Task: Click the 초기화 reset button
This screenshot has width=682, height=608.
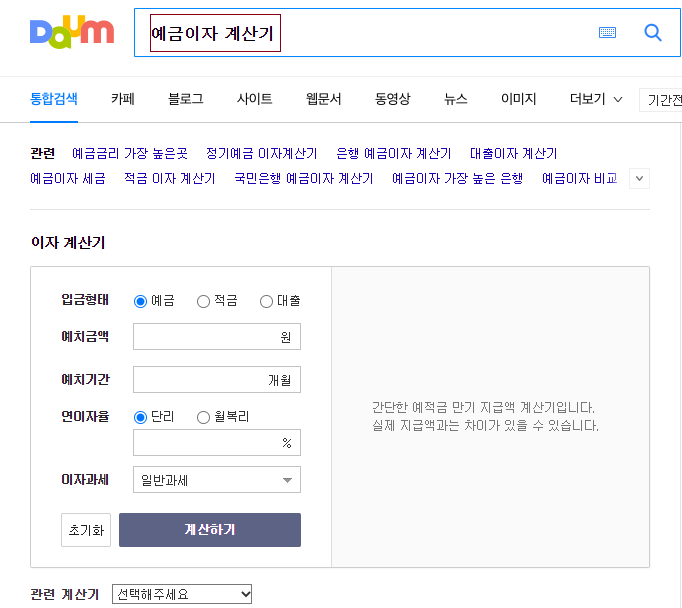Action: [86, 530]
